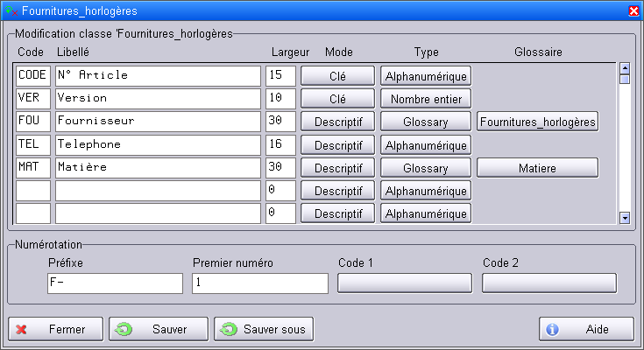644x350 pixels.
Task: Save with the Sauver button
Action: click(x=159, y=329)
